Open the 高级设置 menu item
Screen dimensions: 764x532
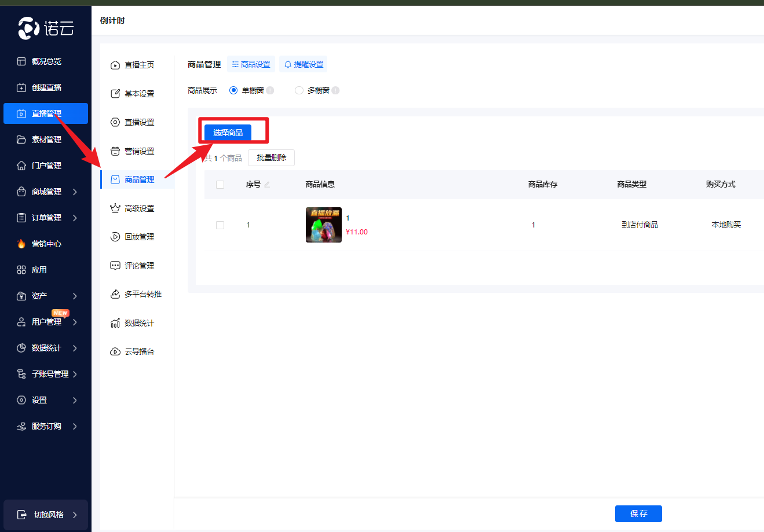pyautogui.click(x=139, y=208)
